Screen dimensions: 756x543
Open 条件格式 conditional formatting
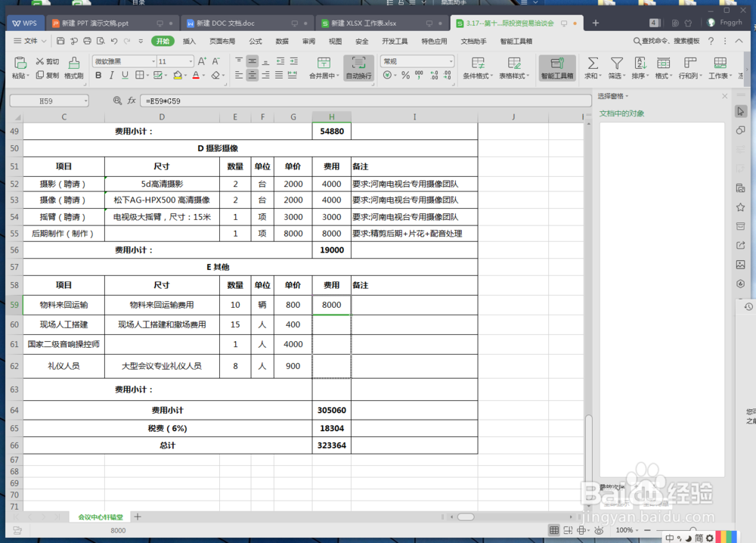pos(478,68)
